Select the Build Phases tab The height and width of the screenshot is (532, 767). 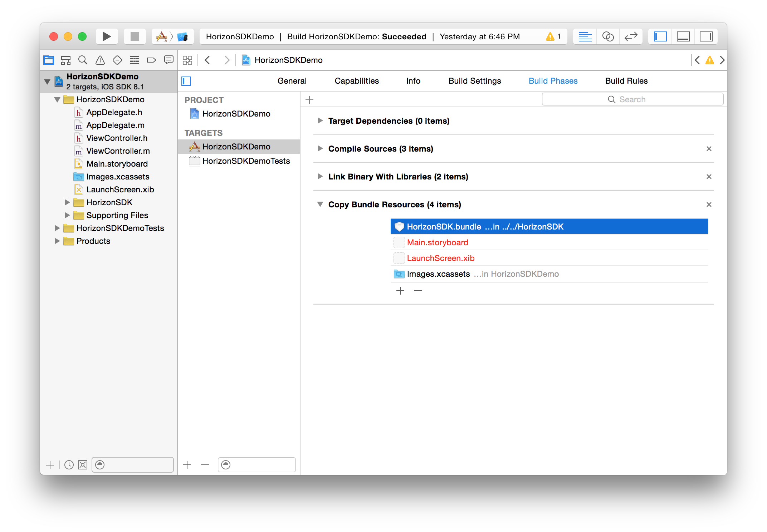(553, 81)
